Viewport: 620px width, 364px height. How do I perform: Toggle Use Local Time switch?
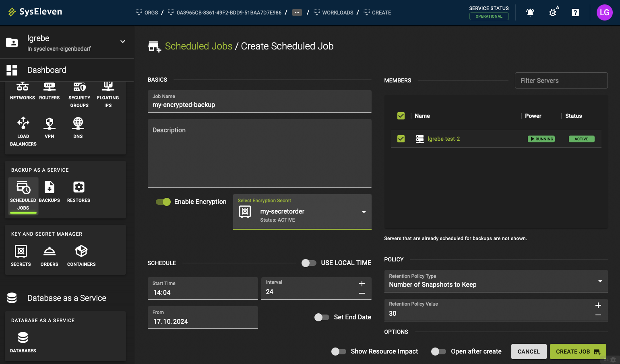(x=309, y=263)
